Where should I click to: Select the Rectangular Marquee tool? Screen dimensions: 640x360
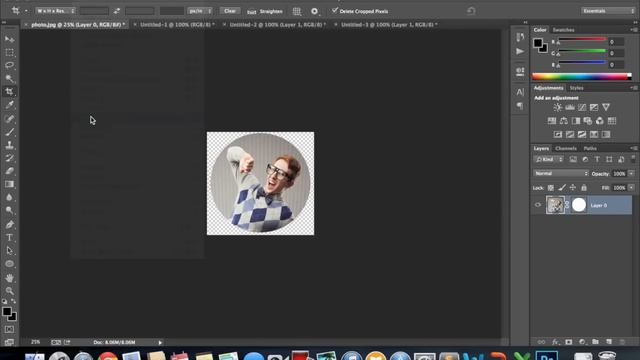(x=9, y=52)
